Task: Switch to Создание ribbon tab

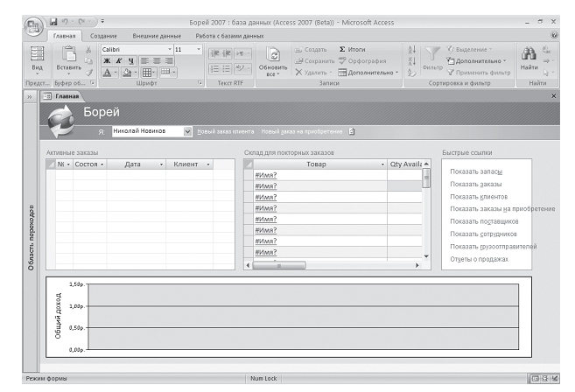Action: point(103,36)
